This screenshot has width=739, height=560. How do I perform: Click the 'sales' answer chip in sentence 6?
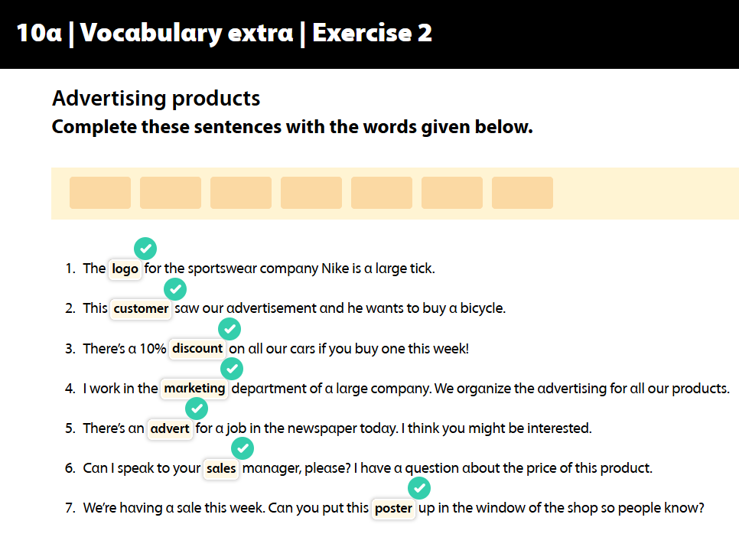coord(221,468)
